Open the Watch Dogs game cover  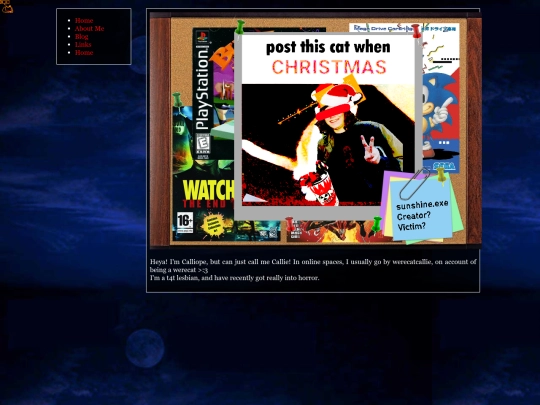coord(203,200)
